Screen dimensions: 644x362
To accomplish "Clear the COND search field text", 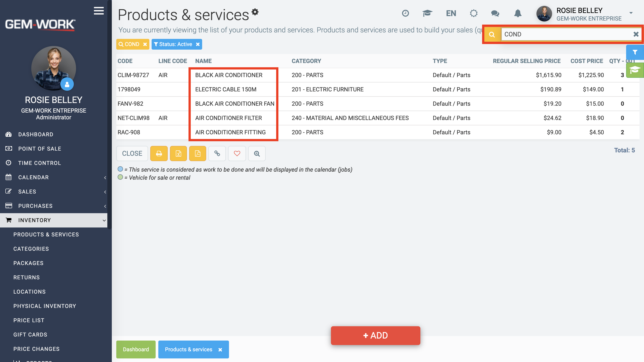I will pos(636,34).
